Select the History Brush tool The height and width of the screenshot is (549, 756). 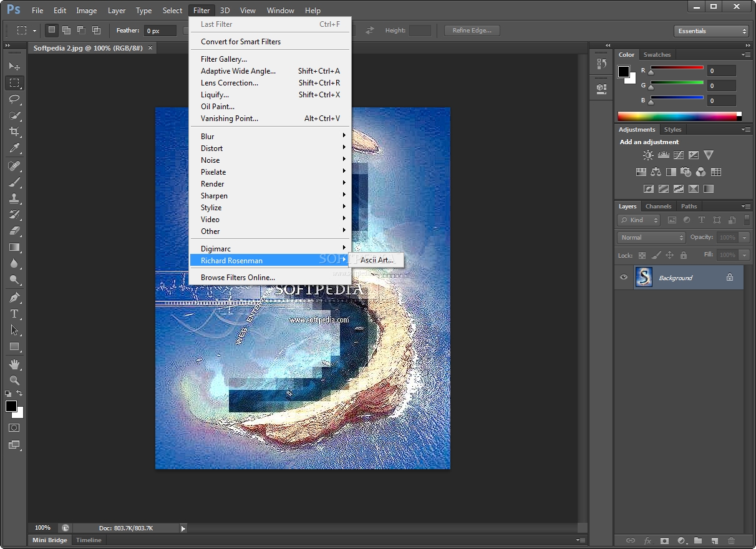[x=14, y=215]
